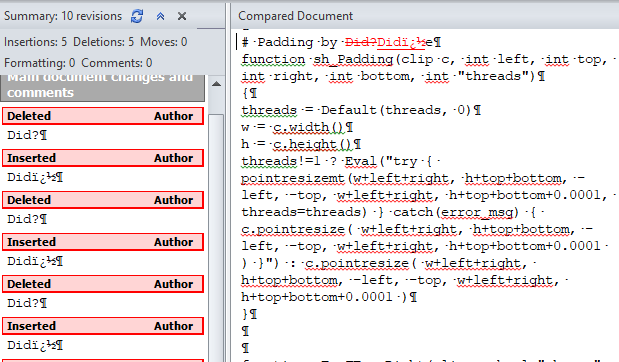The height and width of the screenshot is (362, 619).
Task: Refresh the revisions summary
Action: coord(137,16)
